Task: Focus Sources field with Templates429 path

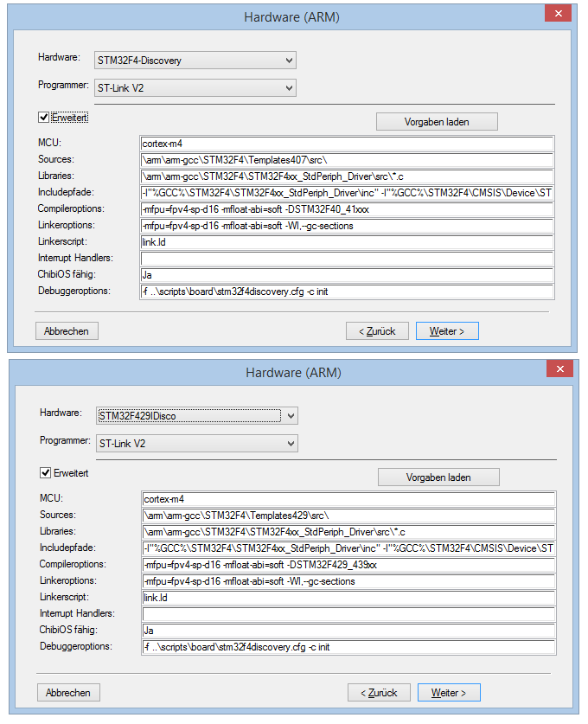Action: pos(349,516)
